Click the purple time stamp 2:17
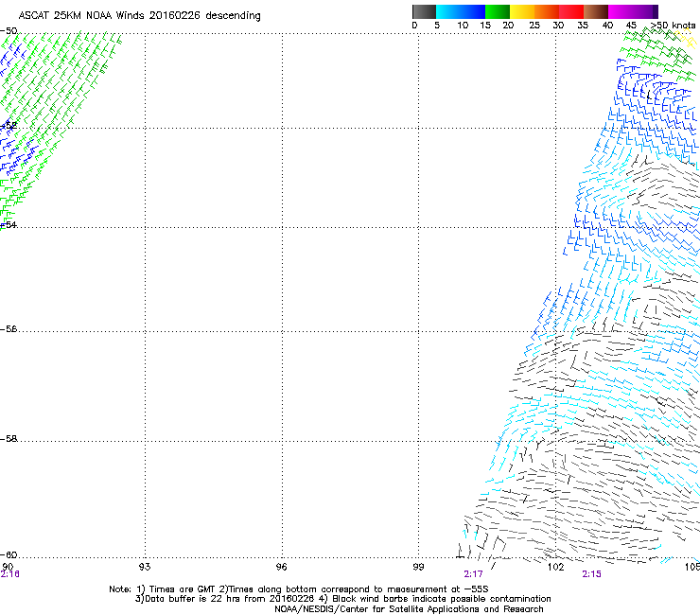The image size is (700, 615). tap(473, 574)
